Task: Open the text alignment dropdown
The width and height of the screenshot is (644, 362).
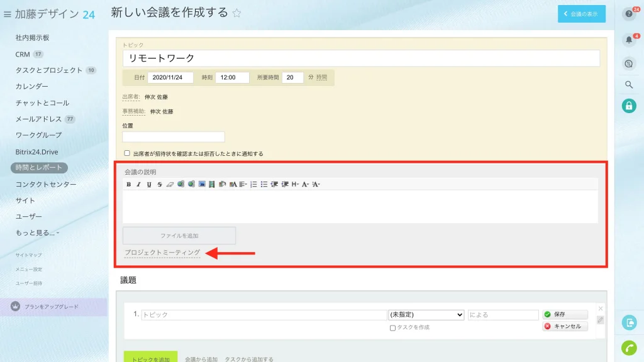Action: click(243, 184)
